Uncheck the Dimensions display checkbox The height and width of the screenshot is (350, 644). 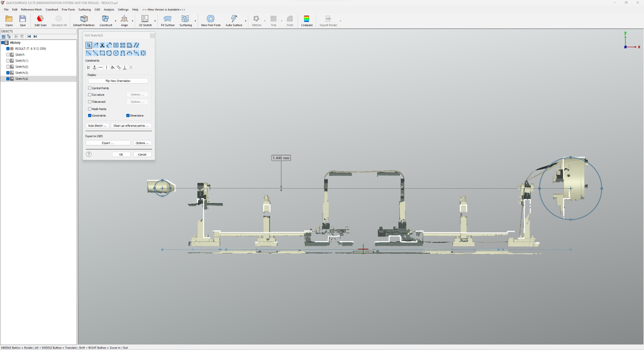coord(128,116)
